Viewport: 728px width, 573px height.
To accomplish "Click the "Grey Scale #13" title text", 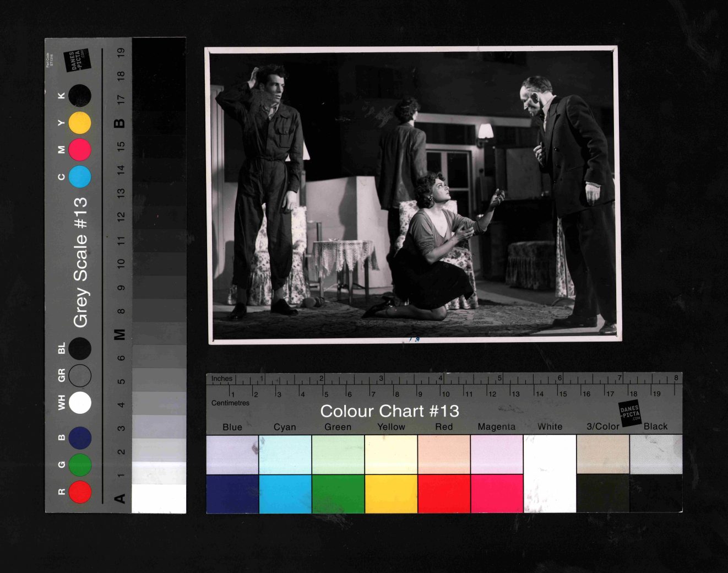I will [x=81, y=262].
